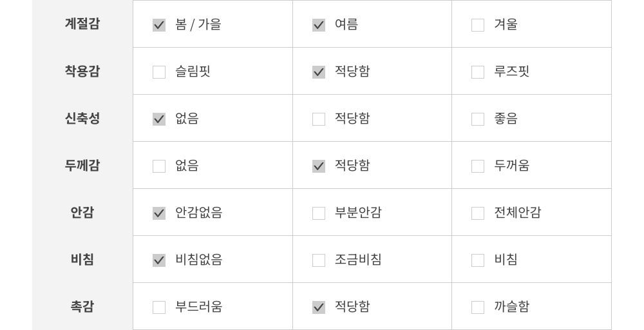Uncheck 적당함 in the 촉감 row
The height and width of the screenshot is (330, 644).
(319, 307)
